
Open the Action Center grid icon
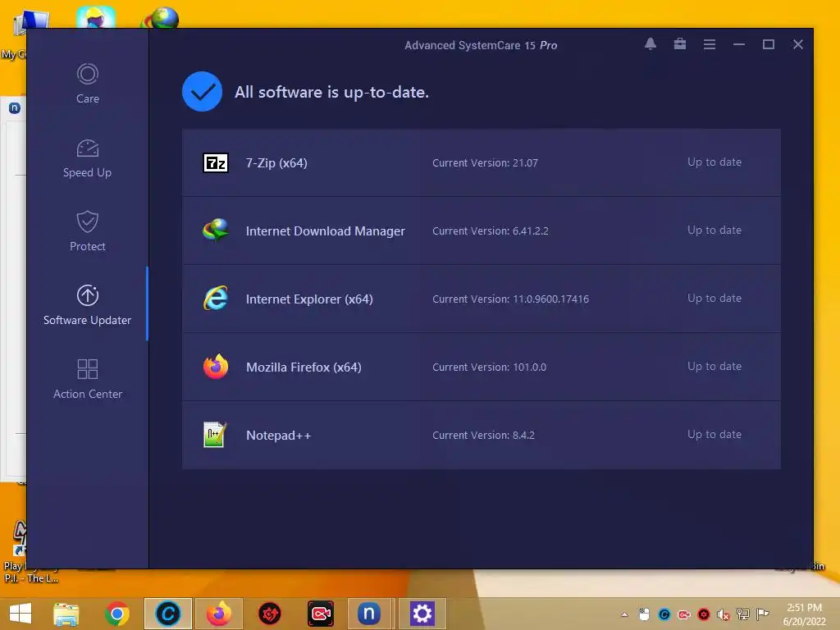point(87,368)
